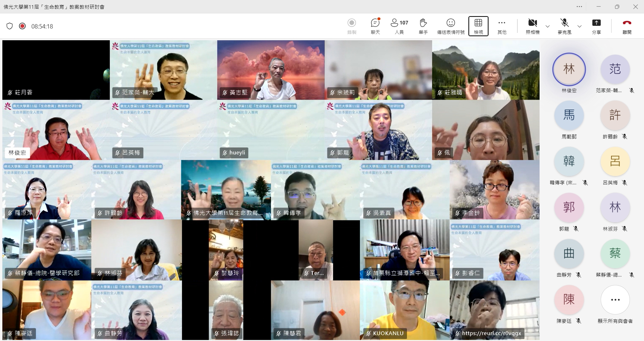Select the 范家榮 participant avatar
The width and height of the screenshot is (644, 341).
point(615,69)
